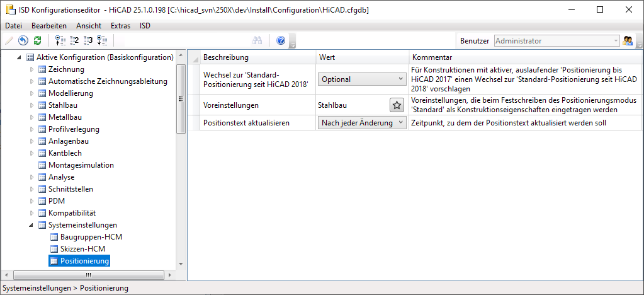This screenshot has width=644, height=295.
Task: Click the 'Voreinstellungen' description cell
Action: (x=257, y=105)
